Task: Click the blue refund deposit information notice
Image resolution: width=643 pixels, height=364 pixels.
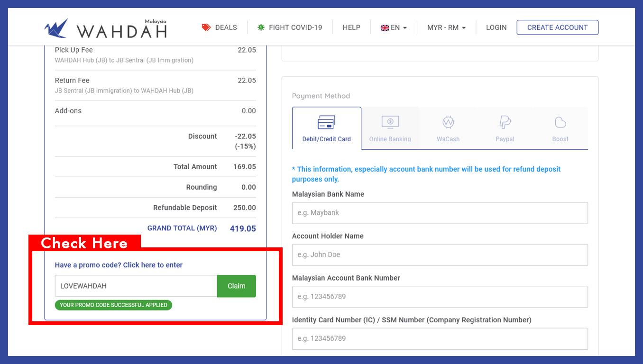Action: (426, 174)
